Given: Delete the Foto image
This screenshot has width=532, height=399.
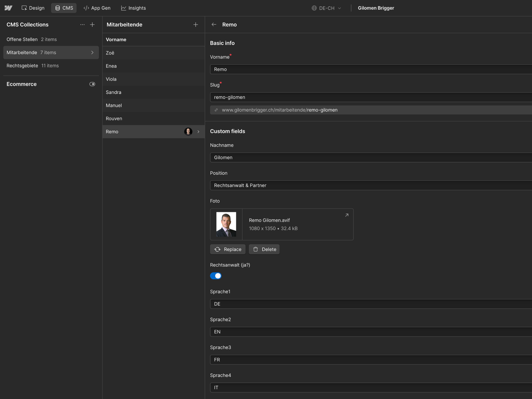Looking at the screenshot, I should point(264,249).
